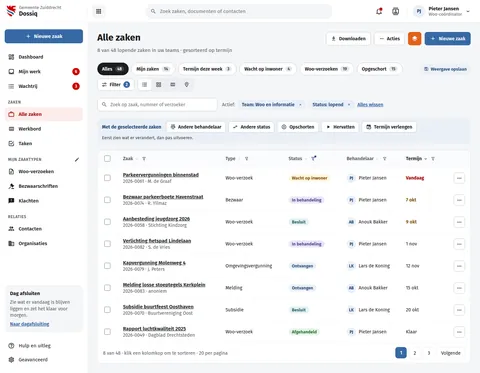Focus the Zoek op zaak search field

(157, 105)
